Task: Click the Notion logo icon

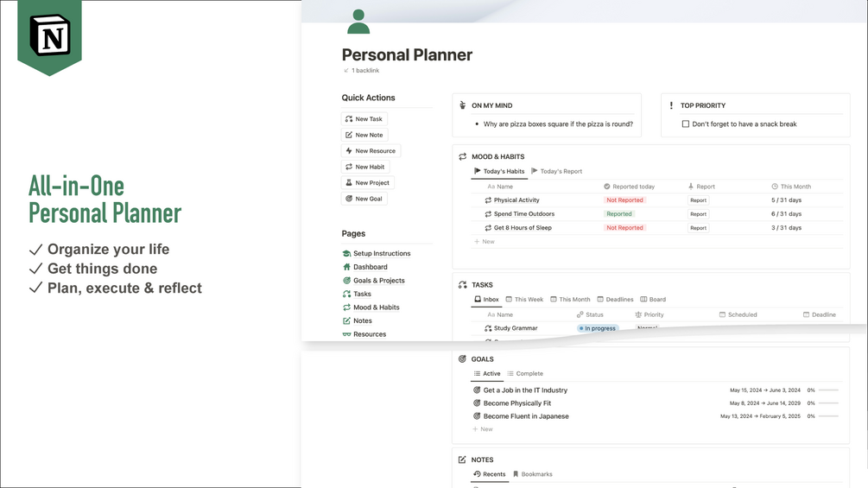Action: click(49, 35)
